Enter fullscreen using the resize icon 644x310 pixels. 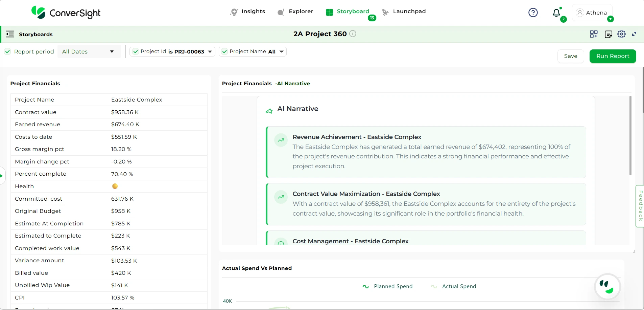pos(635,34)
